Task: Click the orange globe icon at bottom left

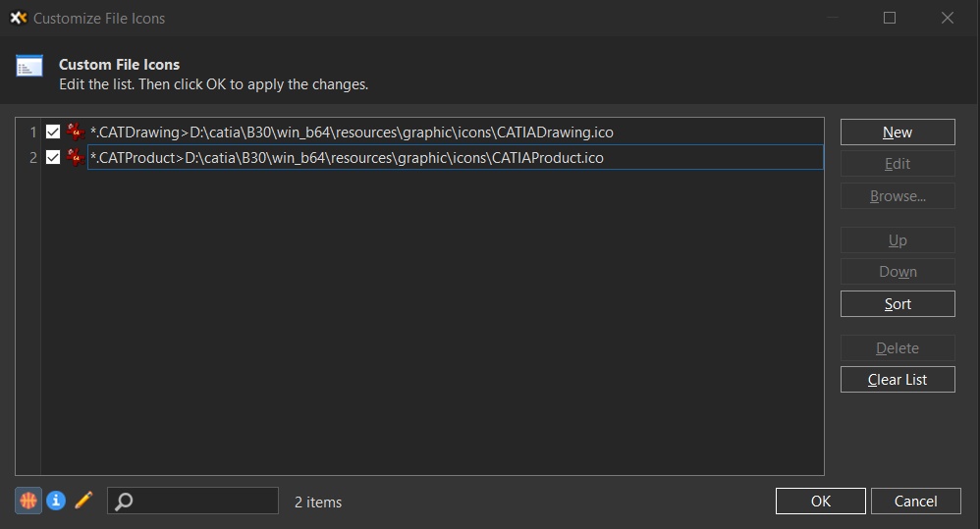Action: tap(28, 501)
